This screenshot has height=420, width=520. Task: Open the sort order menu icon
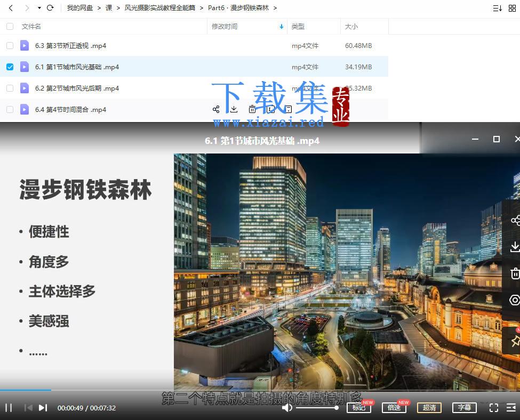point(498,9)
